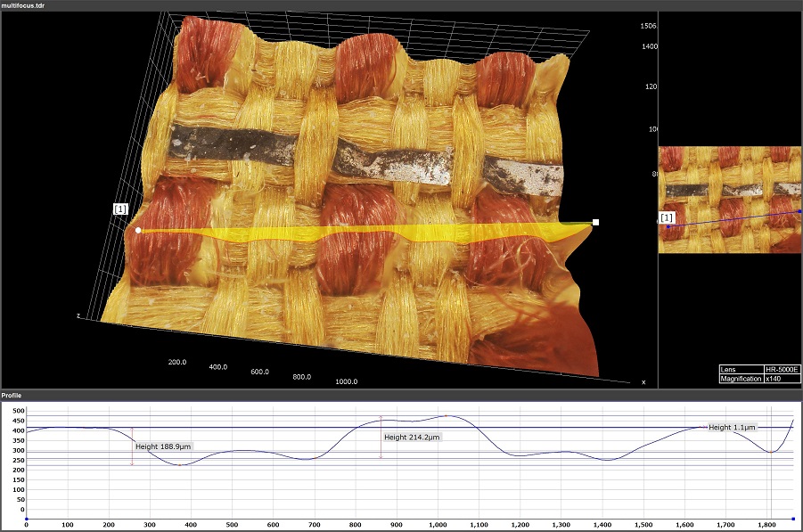Select the Height 1.1µm measurement label
This screenshot has width=803, height=532.
point(732,428)
